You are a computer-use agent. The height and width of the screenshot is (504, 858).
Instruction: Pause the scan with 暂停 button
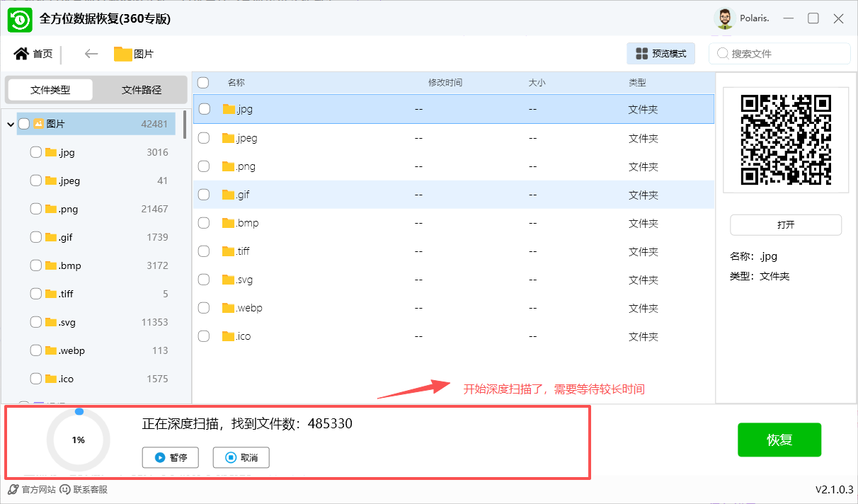pos(170,457)
